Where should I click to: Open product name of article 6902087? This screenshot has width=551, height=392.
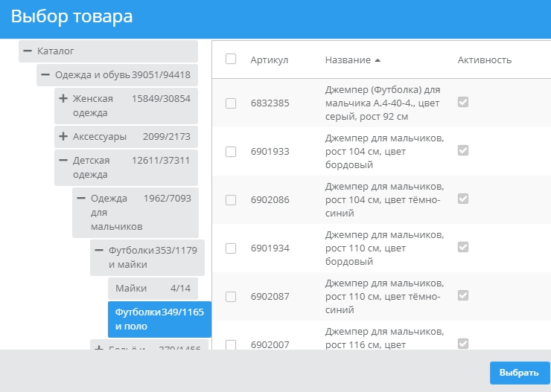(x=384, y=296)
